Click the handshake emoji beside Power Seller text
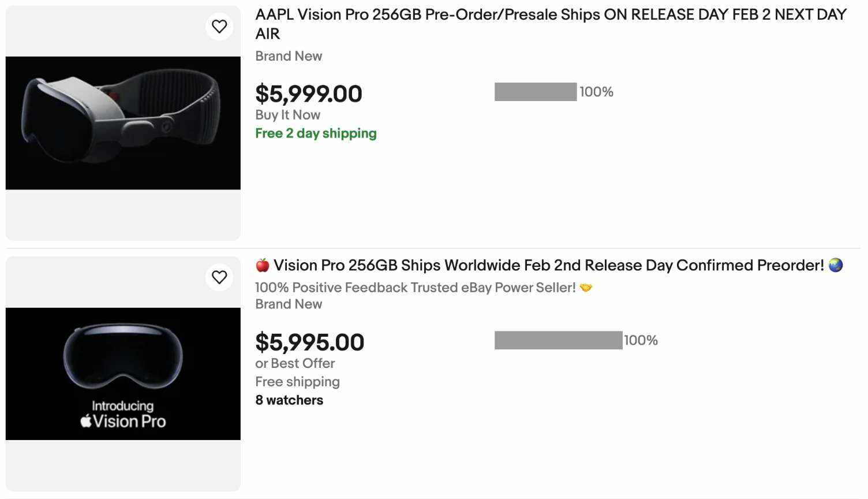Viewport: 868px width, 499px height. (x=586, y=288)
